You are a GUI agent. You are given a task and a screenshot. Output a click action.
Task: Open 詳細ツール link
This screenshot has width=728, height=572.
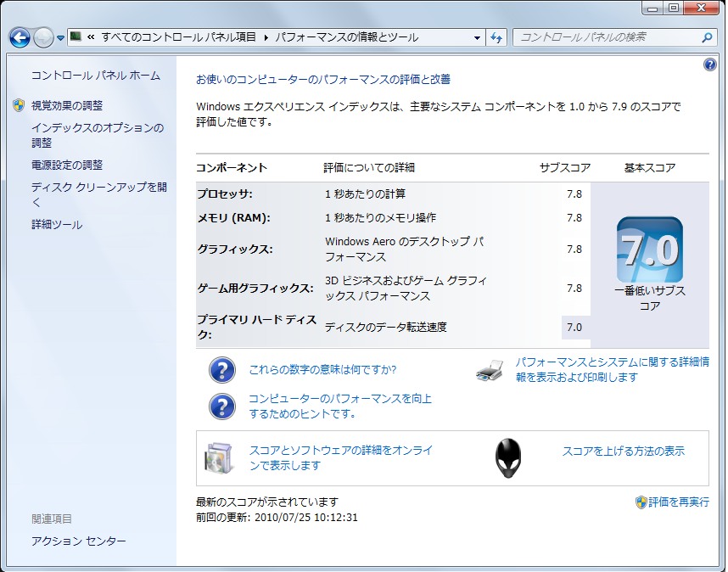[57, 225]
